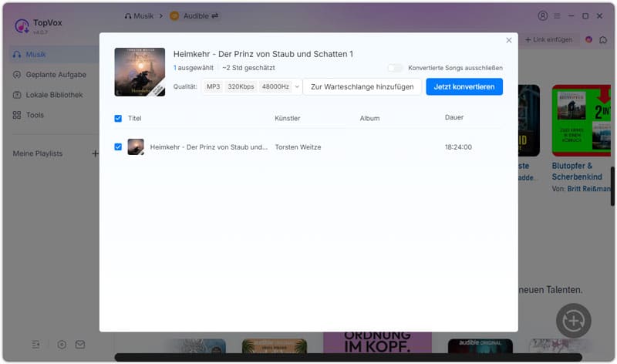This screenshot has width=617, height=364.
Task: Switch service via Audible swap icon
Action: click(x=215, y=16)
